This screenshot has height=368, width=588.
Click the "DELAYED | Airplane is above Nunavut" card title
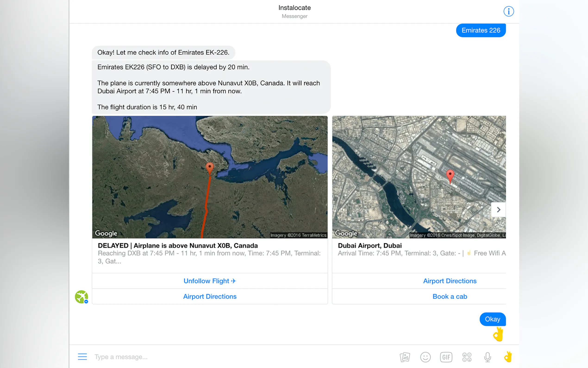point(178,246)
